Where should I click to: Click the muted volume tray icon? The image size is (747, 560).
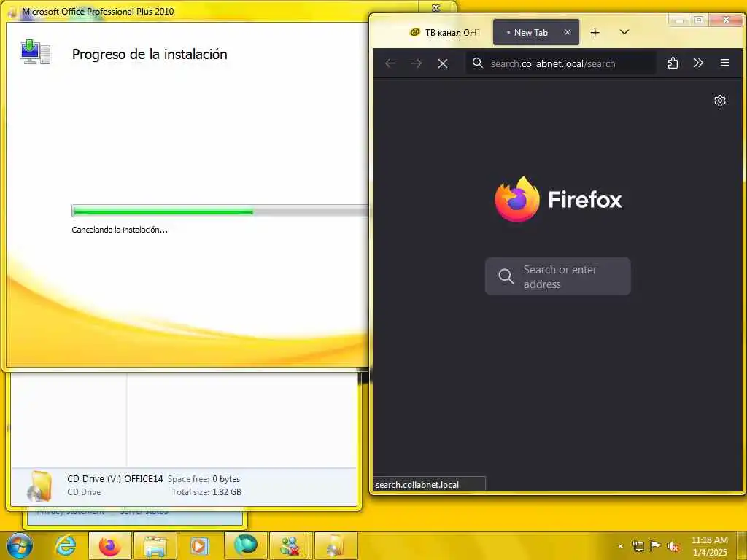pyautogui.click(x=673, y=546)
